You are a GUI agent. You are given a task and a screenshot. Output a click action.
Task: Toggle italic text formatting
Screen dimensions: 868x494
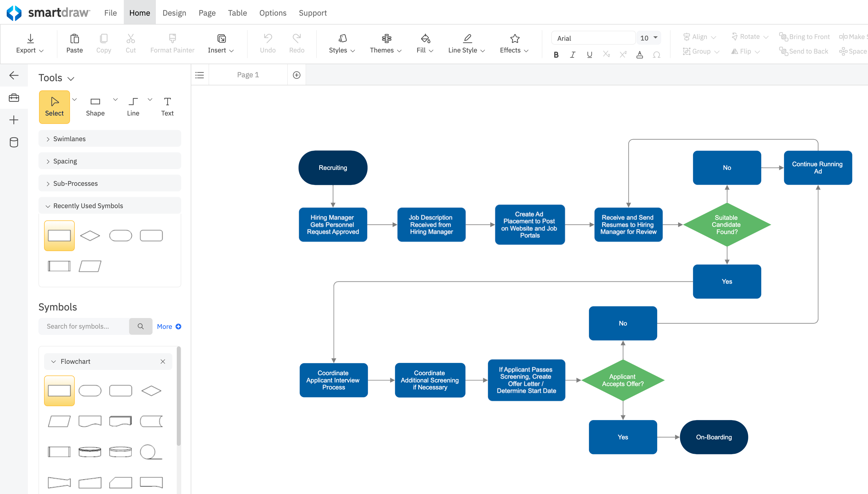[573, 55]
